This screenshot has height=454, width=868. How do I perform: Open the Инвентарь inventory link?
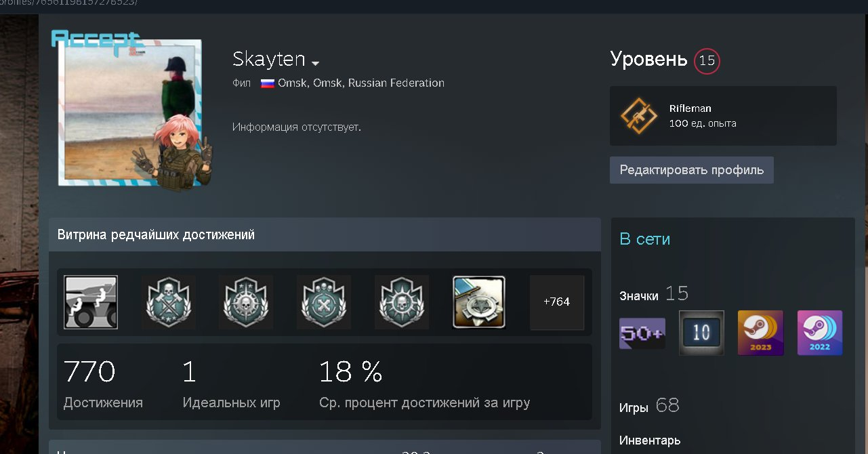click(650, 440)
